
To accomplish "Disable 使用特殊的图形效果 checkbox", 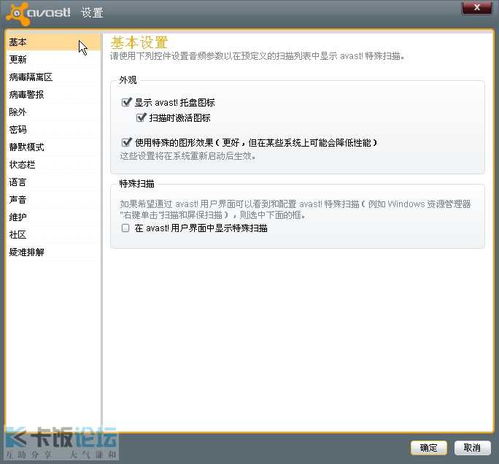I will pos(126,142).
